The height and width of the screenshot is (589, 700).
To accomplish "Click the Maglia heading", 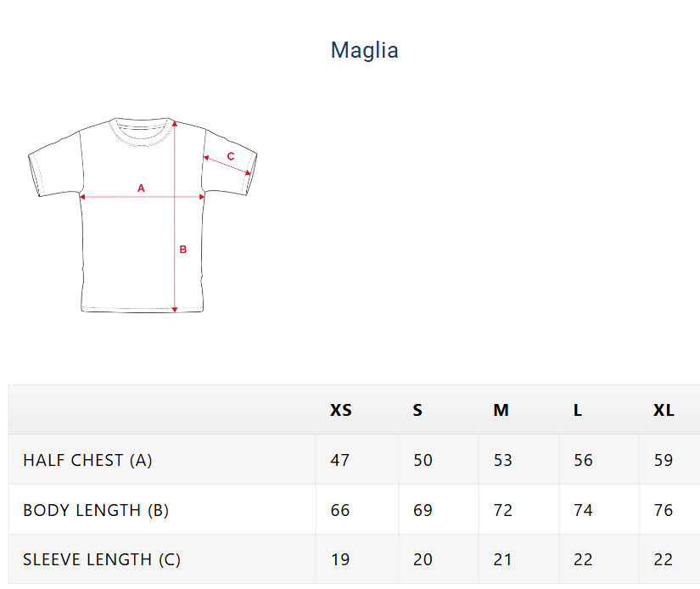I will pyautogui.click(x=364, y=50).
